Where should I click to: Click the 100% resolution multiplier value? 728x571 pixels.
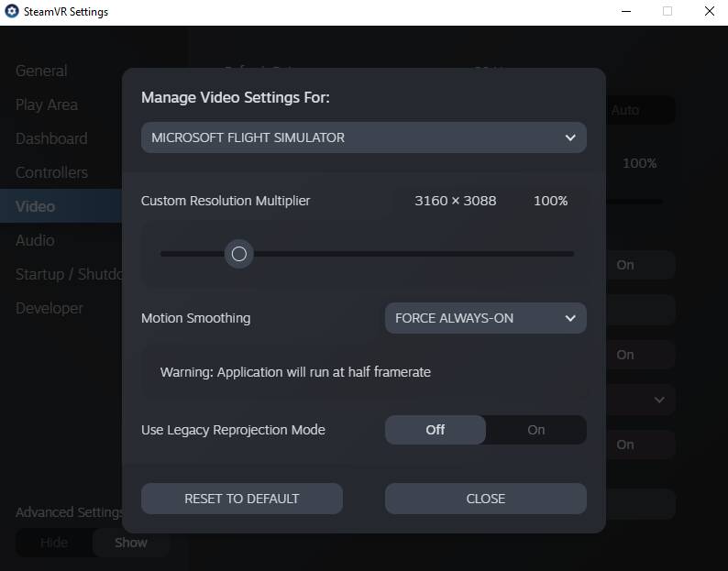[x=550, y=201]
